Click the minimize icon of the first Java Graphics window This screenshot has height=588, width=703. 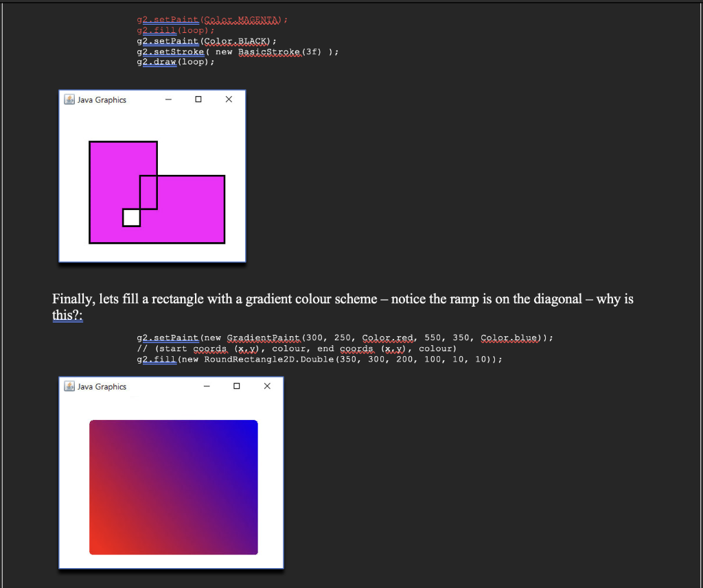coord(168,99)
